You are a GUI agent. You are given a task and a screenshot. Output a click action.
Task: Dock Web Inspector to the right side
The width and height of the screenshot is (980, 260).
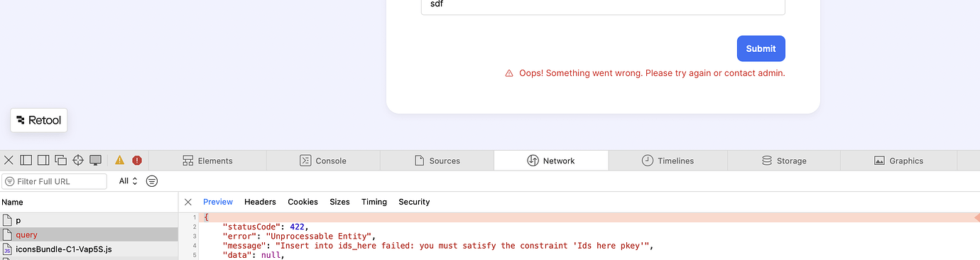click(x=43, y=161)
